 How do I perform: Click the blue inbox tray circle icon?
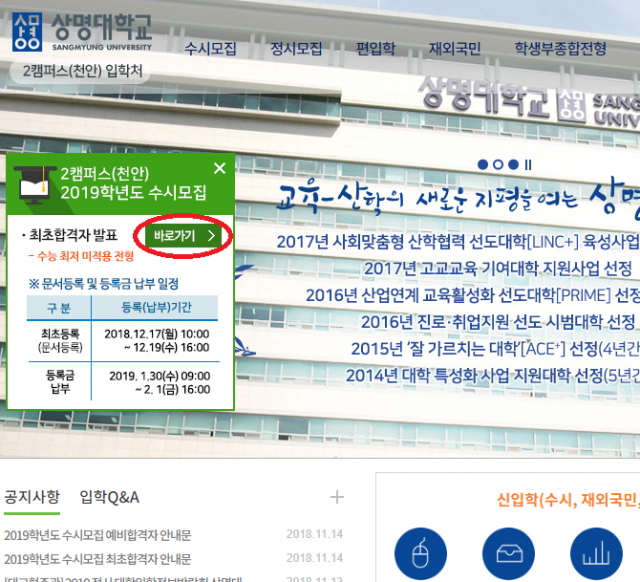pos(509,554)
